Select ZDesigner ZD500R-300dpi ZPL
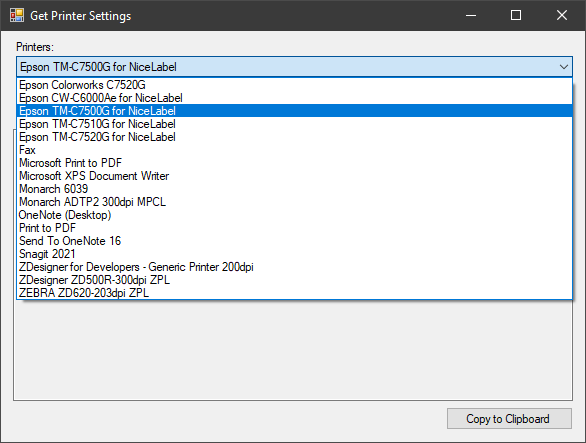The width and height of the screenshot is (586, 443). point(294,280)
